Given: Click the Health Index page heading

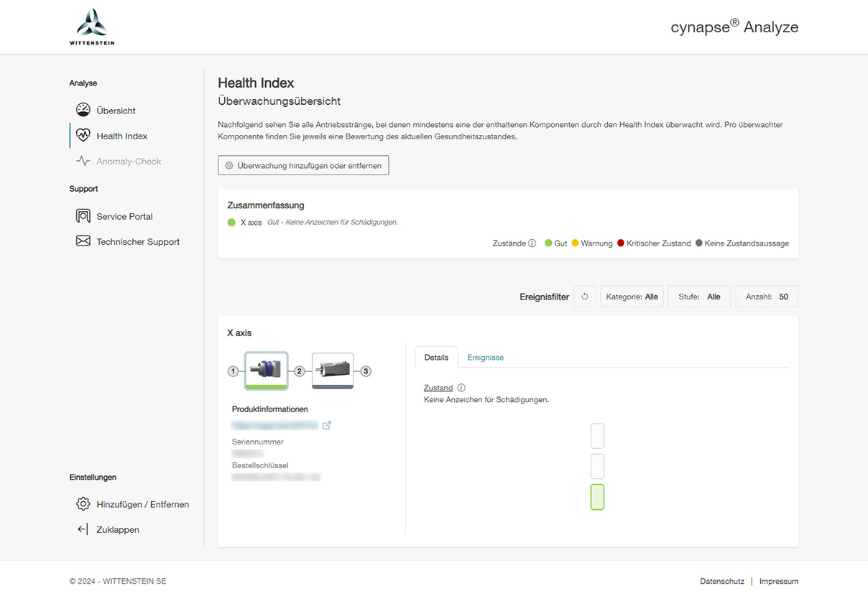Looking at the screenshot, I should click(256, 83).
